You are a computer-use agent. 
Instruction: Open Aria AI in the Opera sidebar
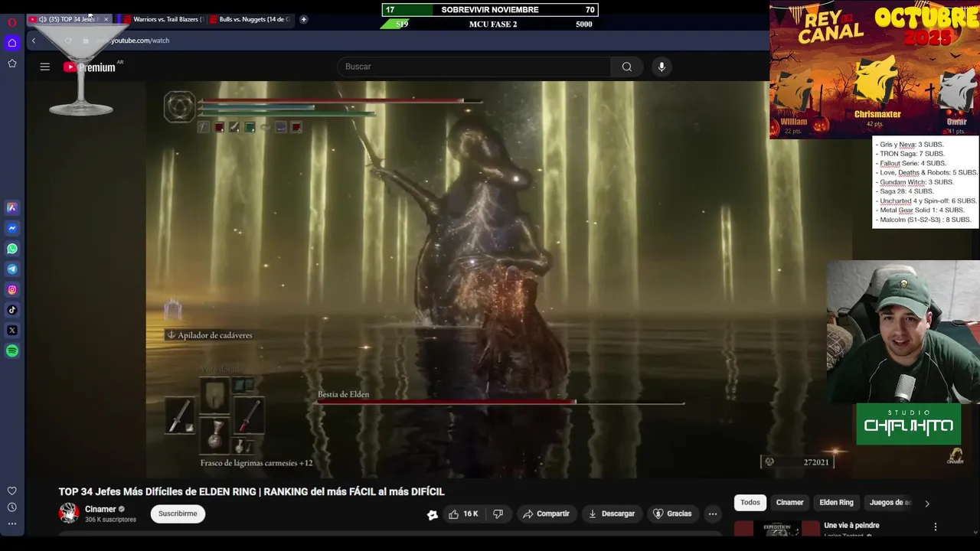click(x=12, y=207)
